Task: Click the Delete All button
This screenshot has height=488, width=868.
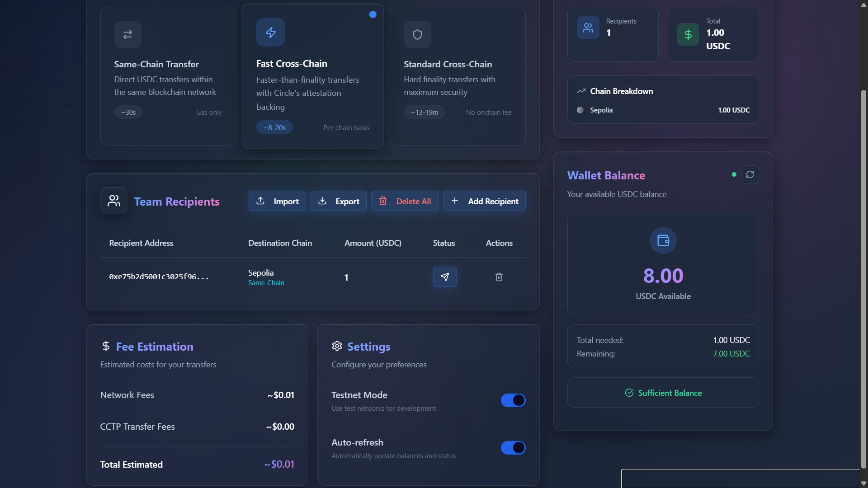Action: (404, 201)
